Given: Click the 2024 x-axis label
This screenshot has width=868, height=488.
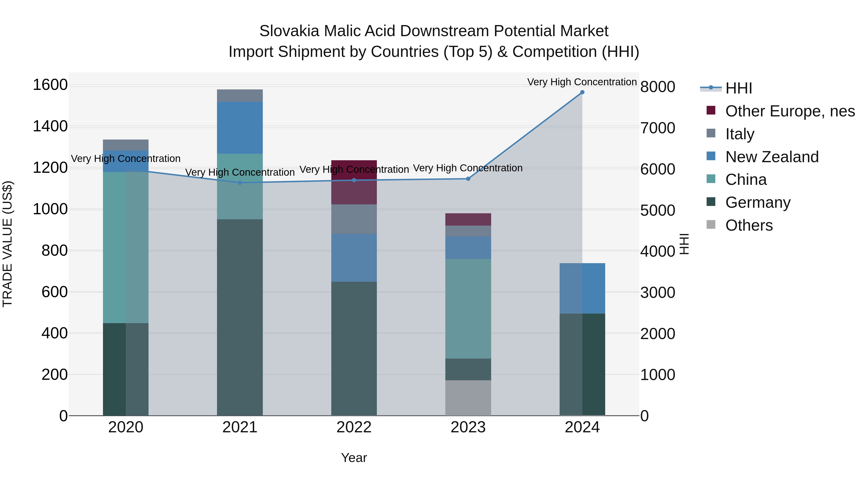Looking at the screenshot, I should tap(582, 427).
